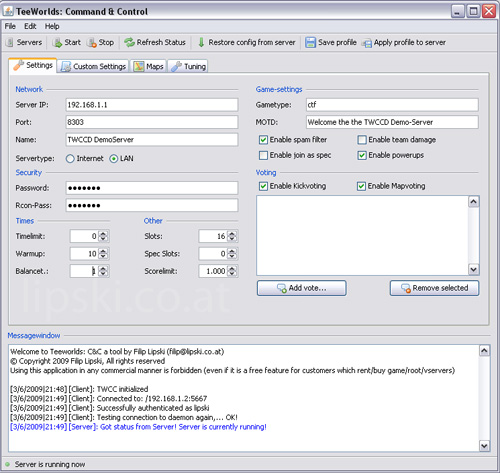Click the Port input field
Screen dimensions: 500x473
point(152,122)
